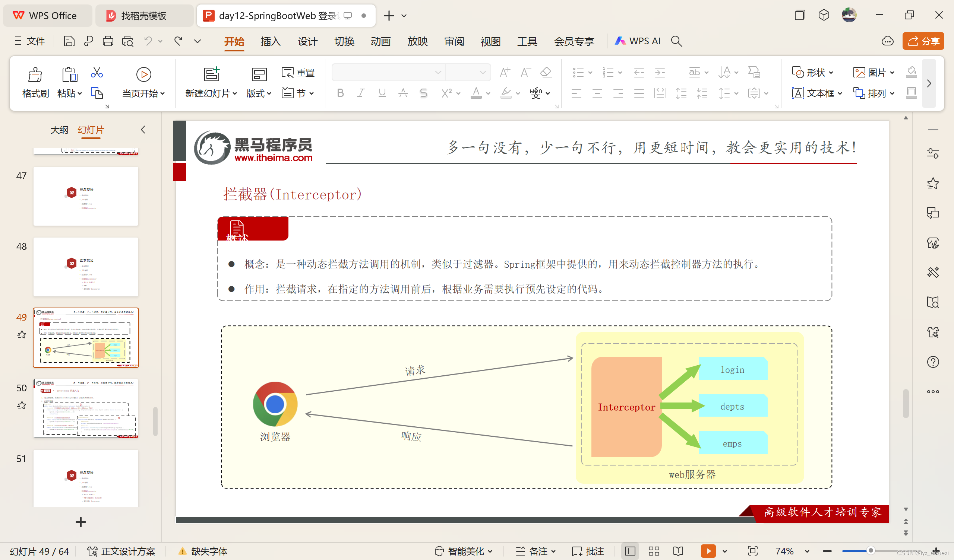Switch to Outline (大纲) pane tab

coord(59,130)
